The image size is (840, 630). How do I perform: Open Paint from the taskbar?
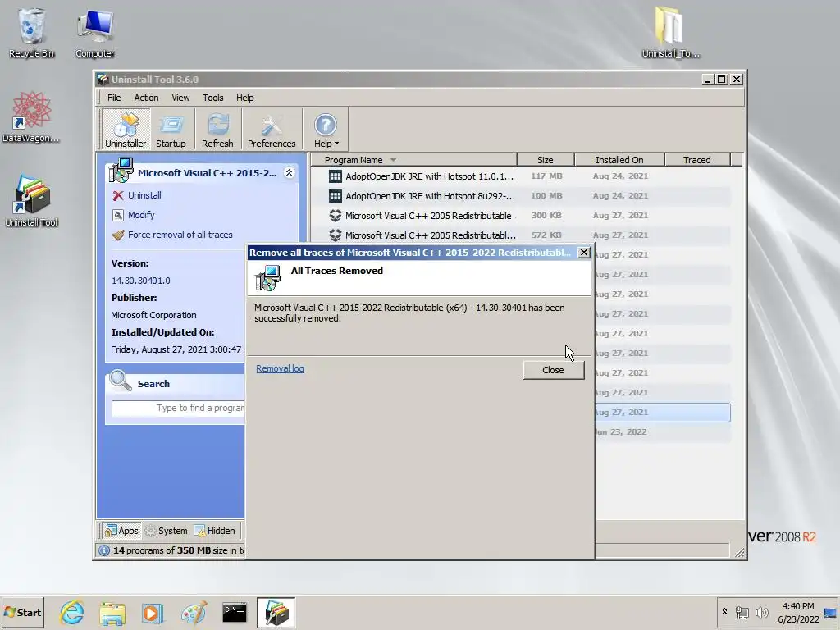pos(194,613)
